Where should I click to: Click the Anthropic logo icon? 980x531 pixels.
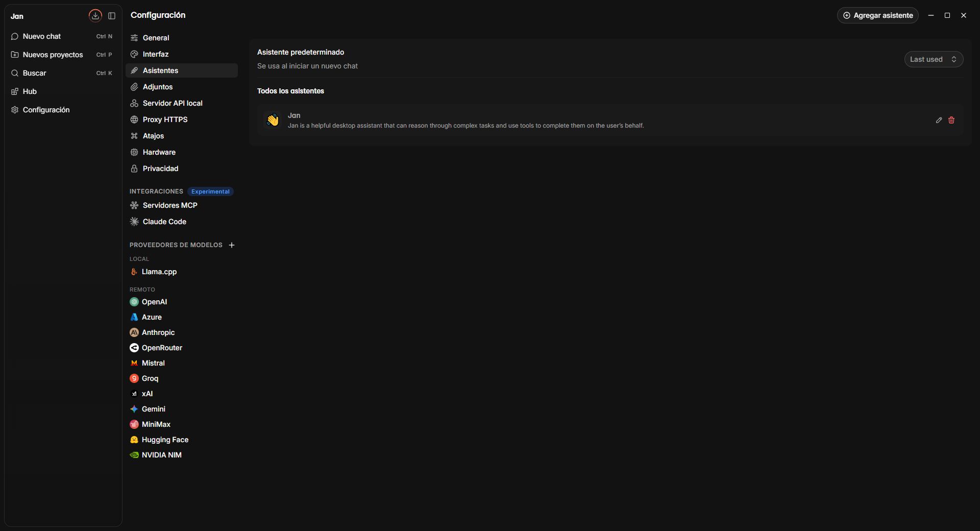coord(134,332)
